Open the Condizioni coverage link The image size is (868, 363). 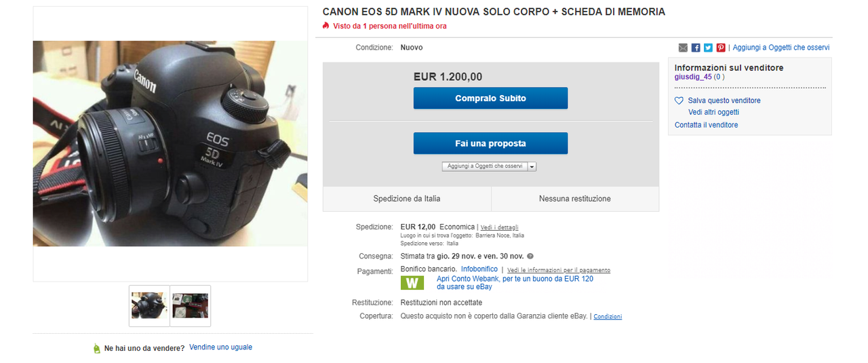pyautogui.click(x=608, y=317)
